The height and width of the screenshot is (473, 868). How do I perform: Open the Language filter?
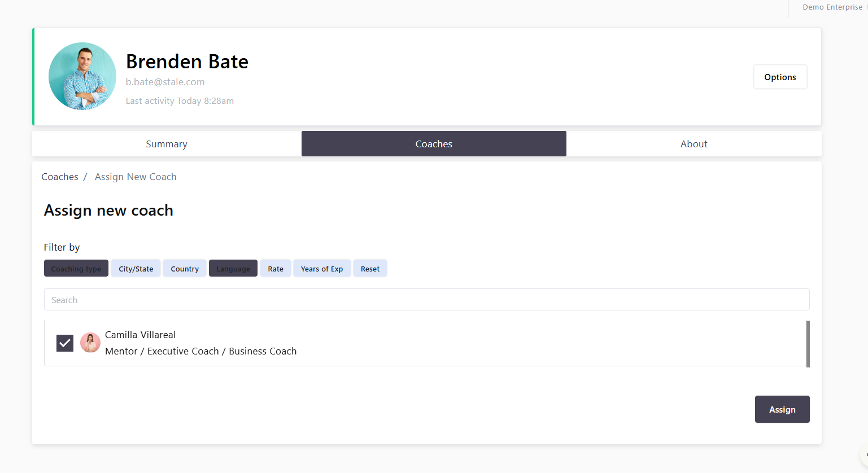233,269
